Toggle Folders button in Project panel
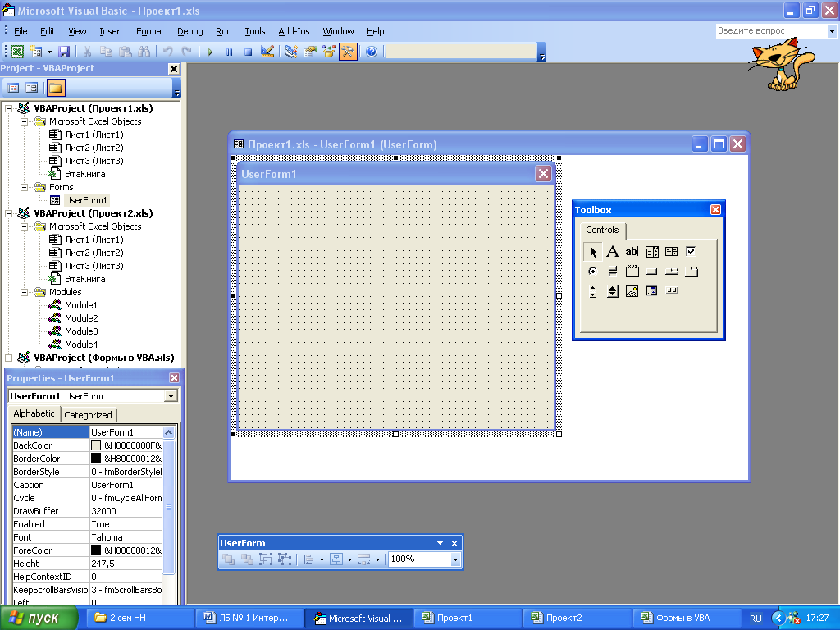Image resolution: width=840 pixels, height=630 pixels. pyautogui.click(x=55, y=87)
